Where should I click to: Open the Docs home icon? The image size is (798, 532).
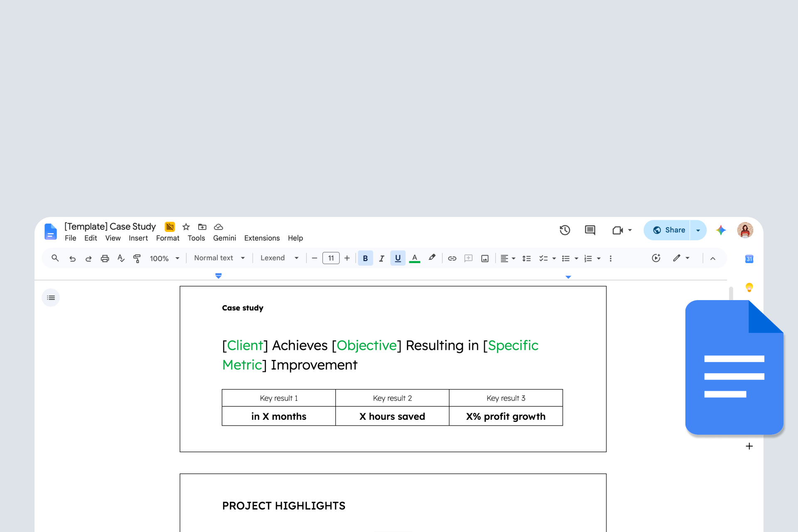(x=50, y=232)
